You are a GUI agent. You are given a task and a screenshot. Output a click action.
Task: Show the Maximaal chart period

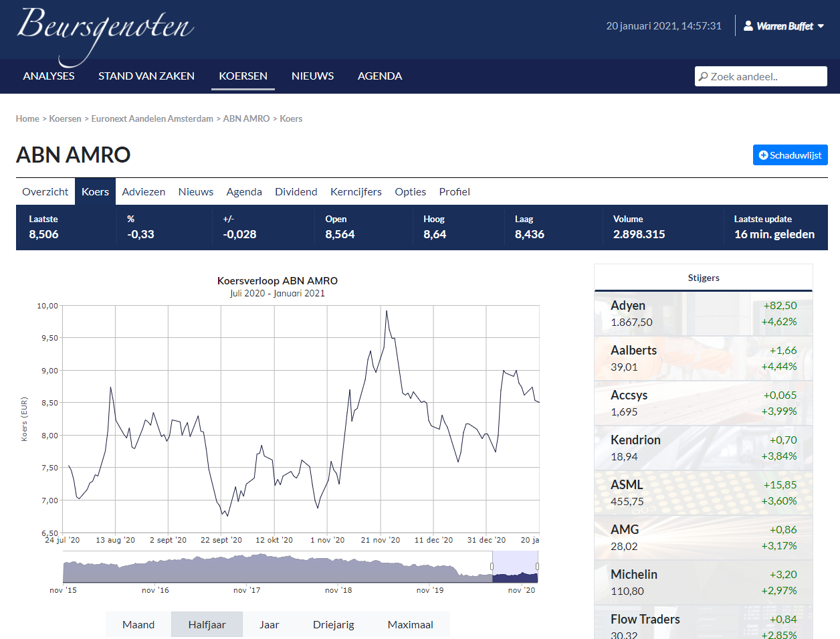click(410, 625)
